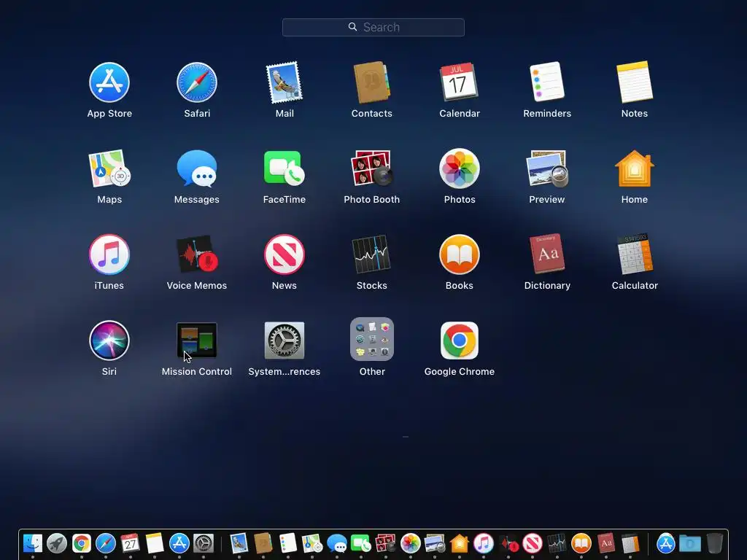Open Photo Booth in Launchpad
747x560 pixels.
pos(371,168)
